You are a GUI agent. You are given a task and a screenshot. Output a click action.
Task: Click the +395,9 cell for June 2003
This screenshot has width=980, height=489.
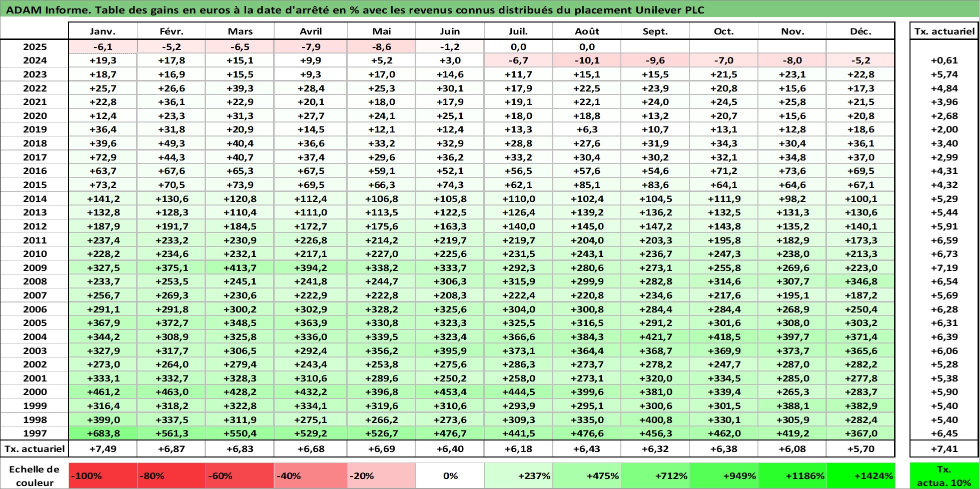pyautogui.click(x=450, y=351)
